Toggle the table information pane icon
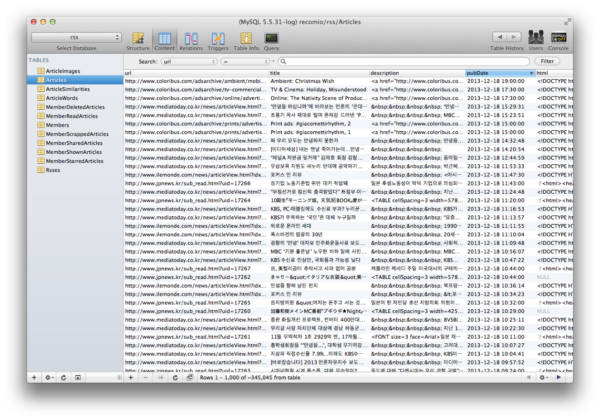 [x=78, y=378]
